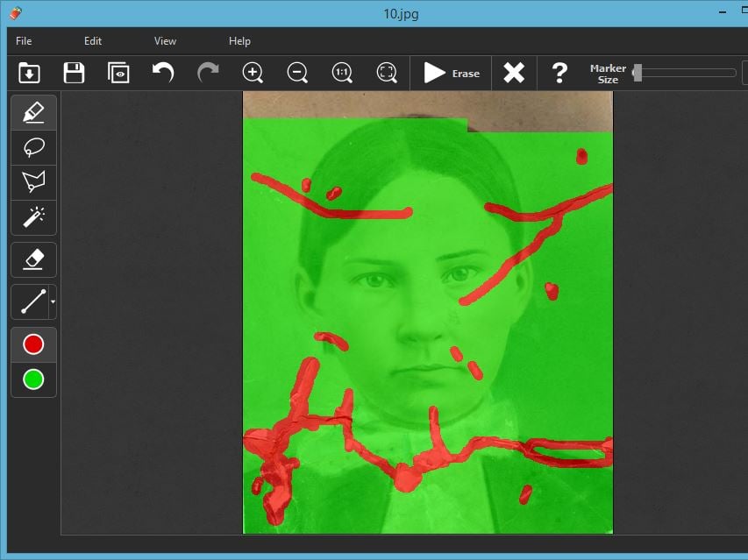The image size is (748, 560).
Task: Fit the photo to the window
Action: (386, 73)
